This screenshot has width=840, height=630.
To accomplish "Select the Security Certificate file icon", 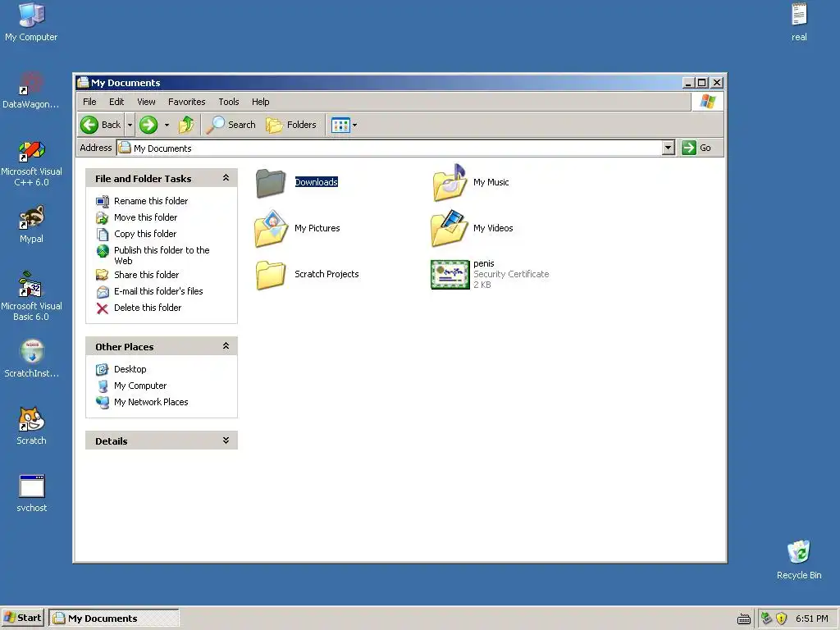I will tap(450, 275).
